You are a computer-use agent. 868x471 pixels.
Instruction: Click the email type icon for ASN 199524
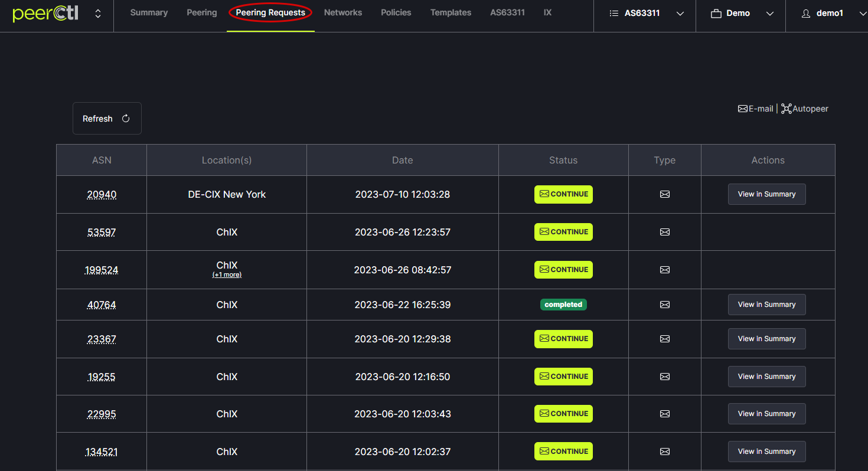[664, 270]
